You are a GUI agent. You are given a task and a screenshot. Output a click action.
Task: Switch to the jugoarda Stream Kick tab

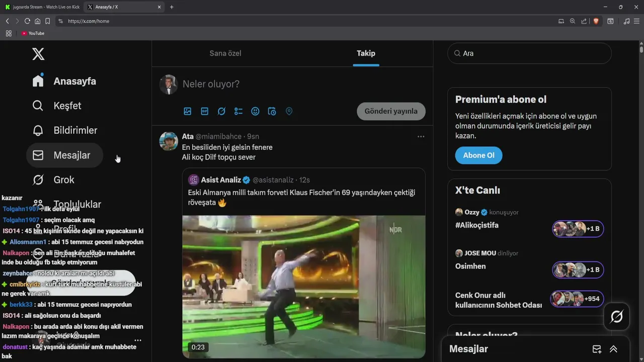click(x=42, y=7)
